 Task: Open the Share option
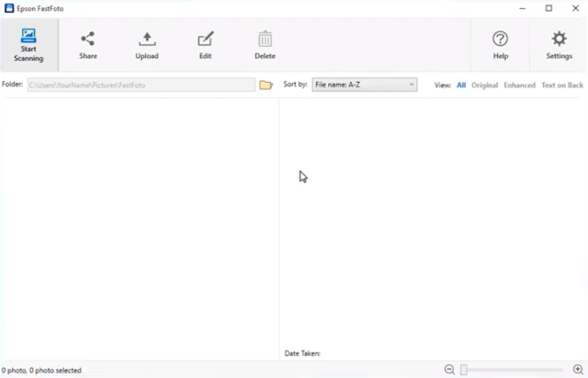(88, 45)
